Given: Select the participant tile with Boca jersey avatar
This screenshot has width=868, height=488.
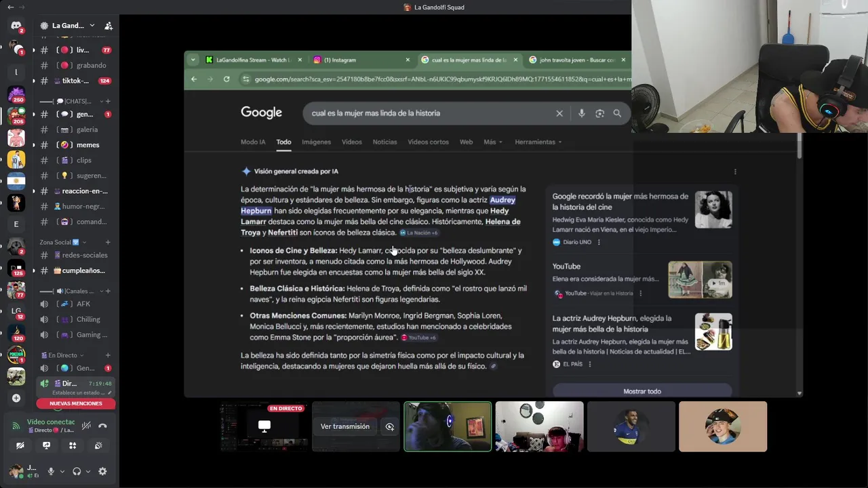Looking at the screenshot, I should coord(631,426).
